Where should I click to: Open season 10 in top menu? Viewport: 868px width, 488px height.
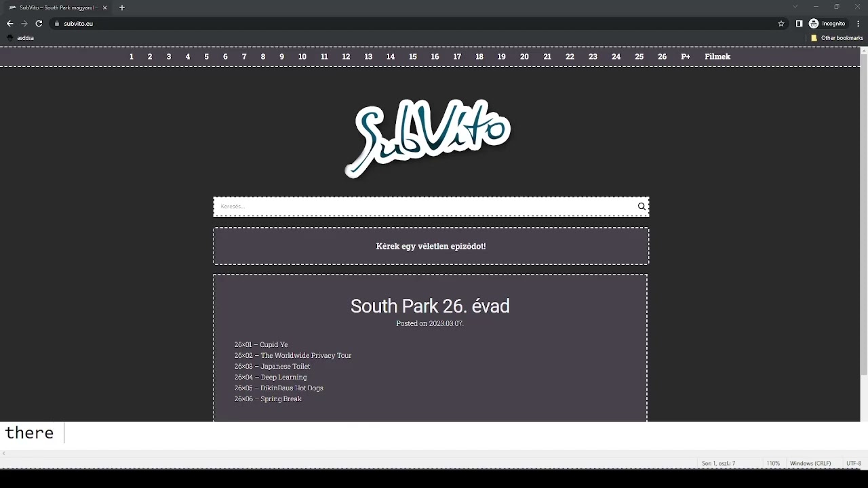pos(302,56)
